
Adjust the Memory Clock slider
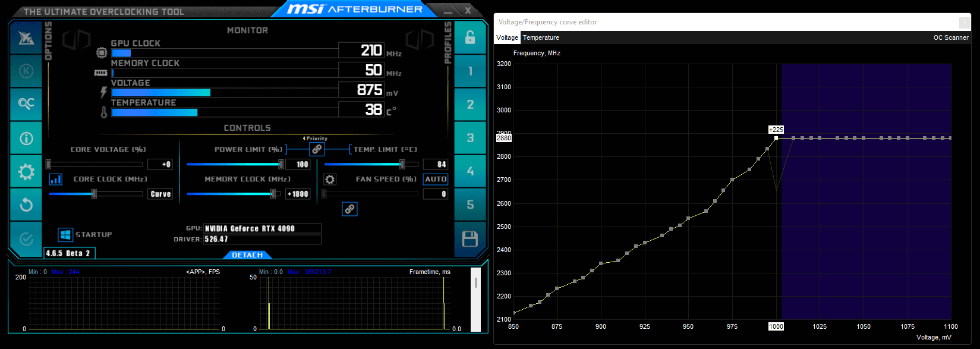point(234,194)
